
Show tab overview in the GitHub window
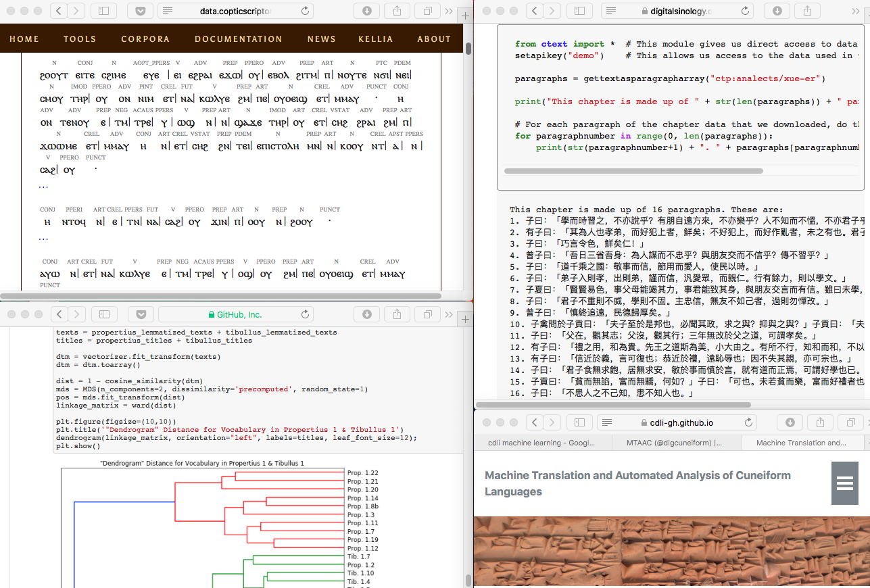click(427, 314)
